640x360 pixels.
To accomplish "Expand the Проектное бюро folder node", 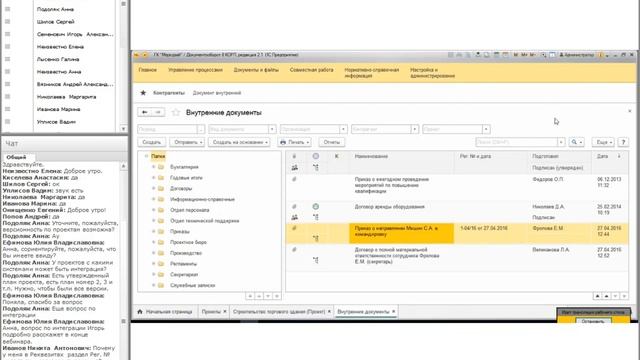I will 153,242.
